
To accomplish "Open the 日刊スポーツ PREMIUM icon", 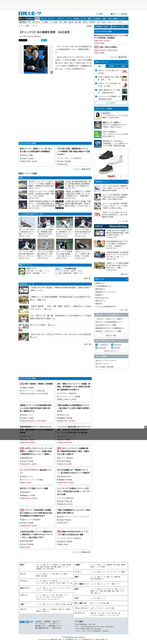I will click(x=98, y=143).
